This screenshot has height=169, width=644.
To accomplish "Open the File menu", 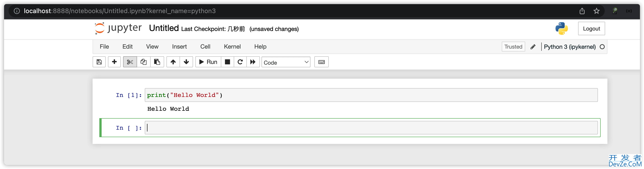I will point(104,47).
